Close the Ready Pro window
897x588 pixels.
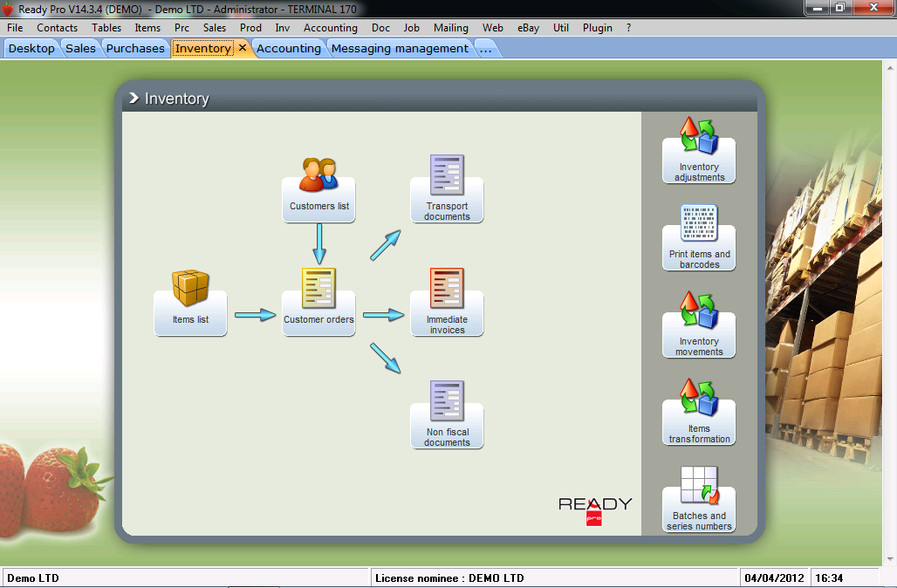(873, 8)
